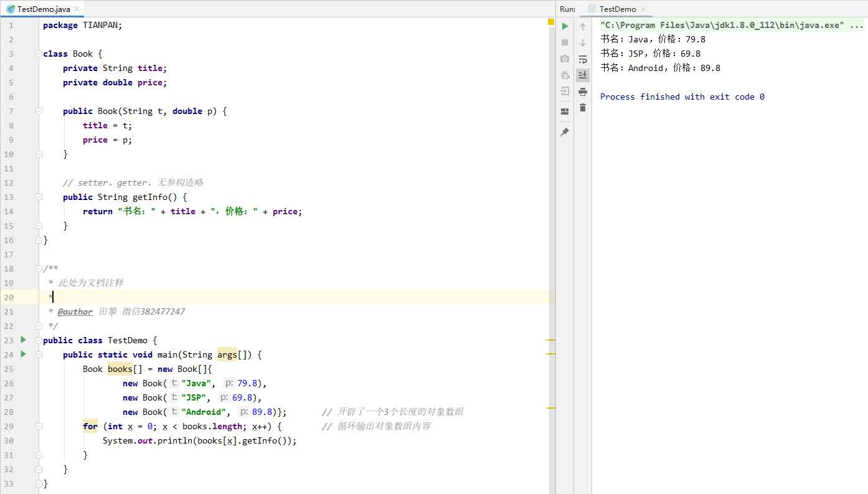Viewport: 868px width, 494px height.
Task: Click fold end marker on line 10
Action: pos(39,154)
